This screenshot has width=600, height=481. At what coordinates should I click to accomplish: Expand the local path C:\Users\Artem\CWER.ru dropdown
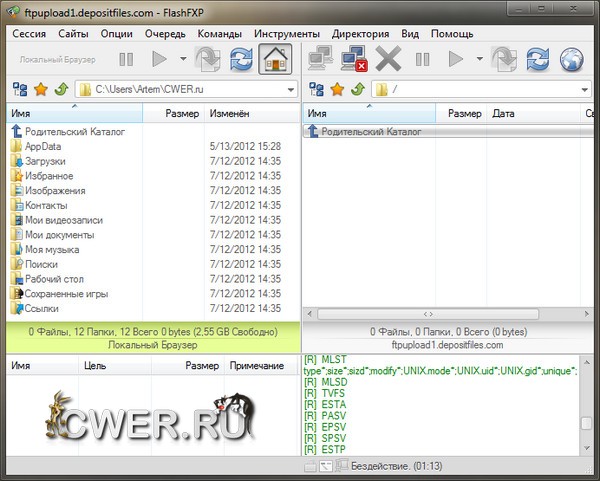point(290,90)
